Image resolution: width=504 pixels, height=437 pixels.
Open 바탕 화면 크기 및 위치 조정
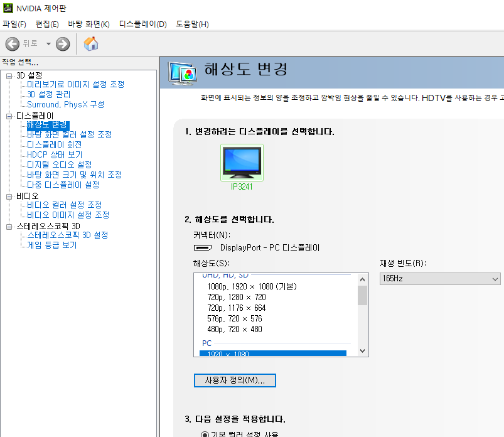tap(74, 175)
